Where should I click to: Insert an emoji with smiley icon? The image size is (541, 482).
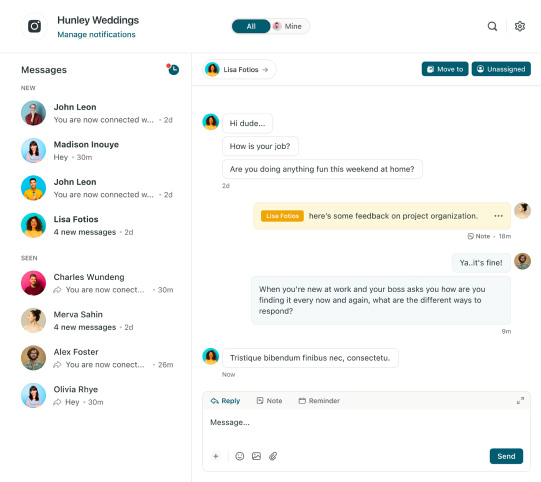click(239, 456)
